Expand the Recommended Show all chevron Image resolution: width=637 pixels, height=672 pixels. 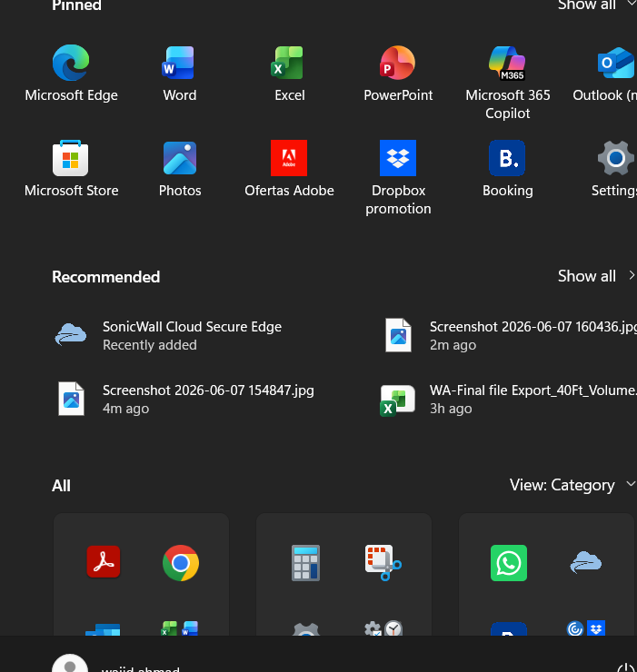click(x=632, y=275)
